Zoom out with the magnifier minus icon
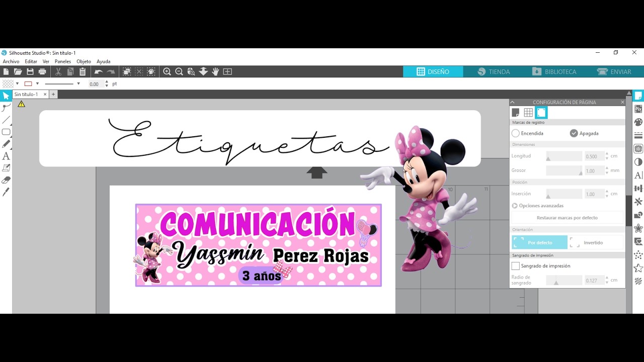This screenshot has width=644, height=362. tap(179, 72)
